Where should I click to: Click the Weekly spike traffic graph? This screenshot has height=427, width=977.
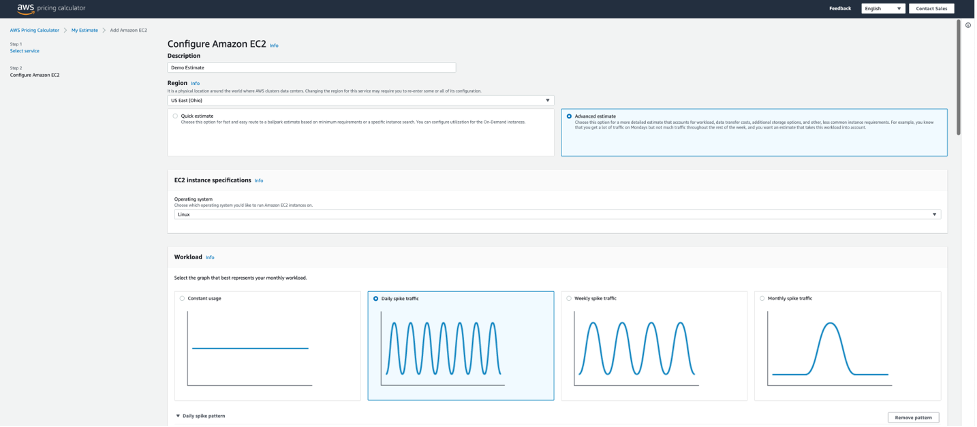pos(637,348)
